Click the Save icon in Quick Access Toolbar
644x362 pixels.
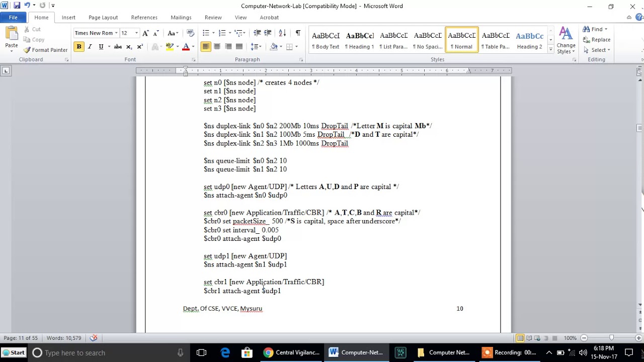click(17, 6)
